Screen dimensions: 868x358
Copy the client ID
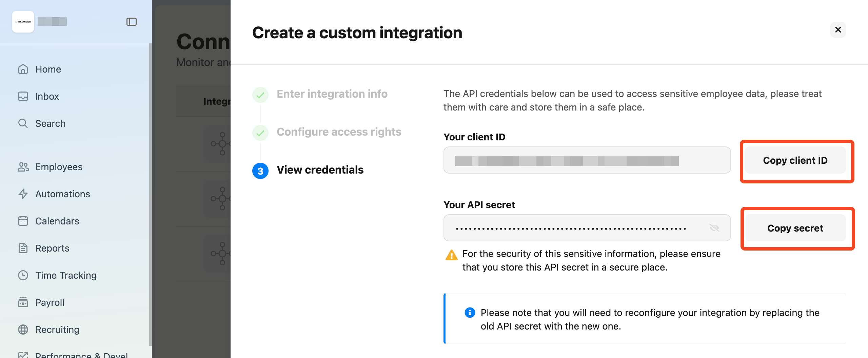tap(795, 160)
